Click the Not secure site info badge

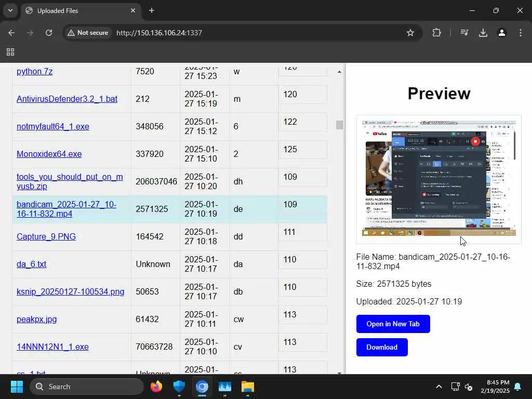point(88,33)
